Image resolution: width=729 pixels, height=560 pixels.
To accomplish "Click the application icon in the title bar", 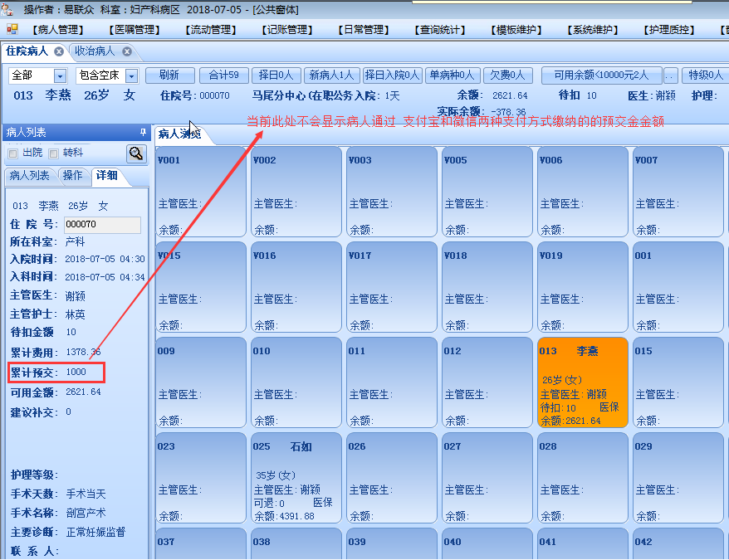I will pos(7,9).
